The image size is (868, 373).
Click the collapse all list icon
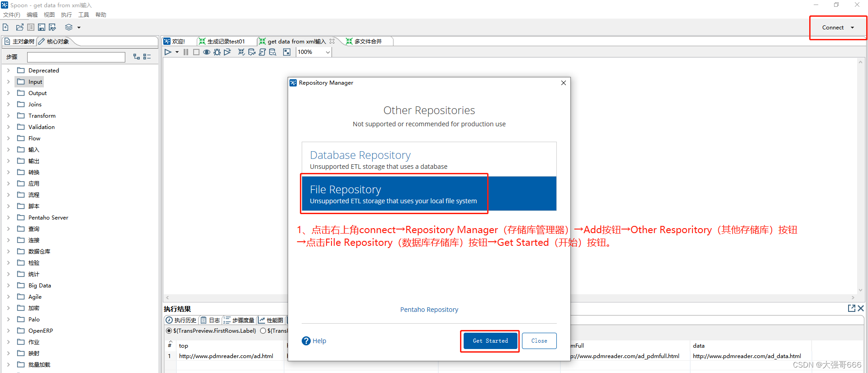tap(147, 57)
